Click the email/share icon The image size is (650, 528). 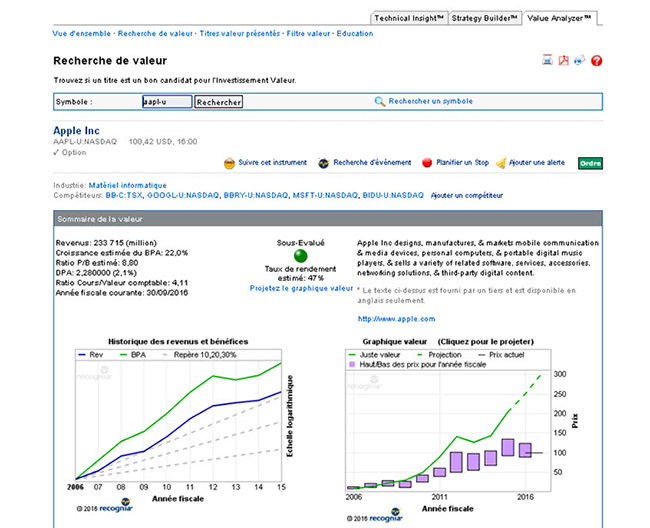click(580, 61)
